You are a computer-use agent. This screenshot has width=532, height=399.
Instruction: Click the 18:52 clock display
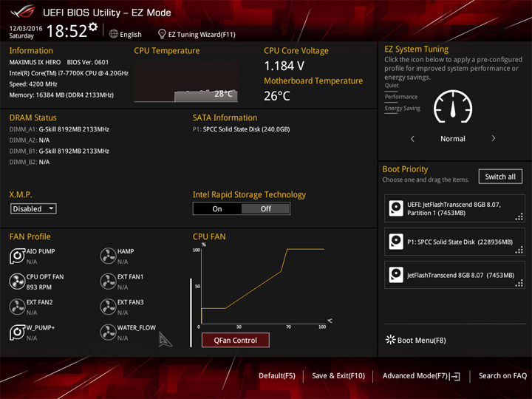point(66,31)
